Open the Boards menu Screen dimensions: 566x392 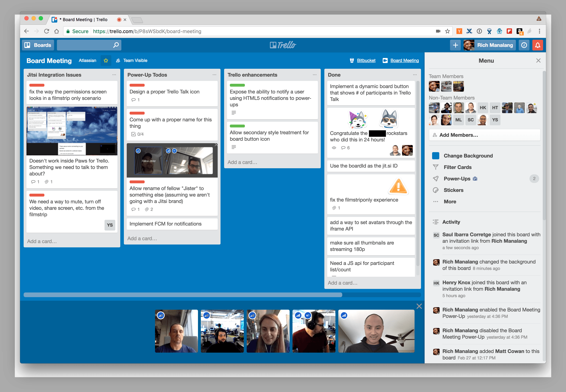point(38,45)
